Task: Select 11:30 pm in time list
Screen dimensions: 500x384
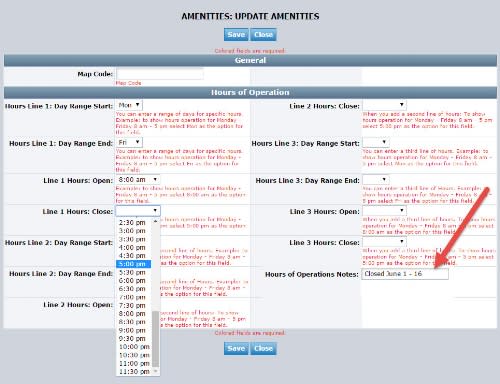Action: [x=134, y=371]
